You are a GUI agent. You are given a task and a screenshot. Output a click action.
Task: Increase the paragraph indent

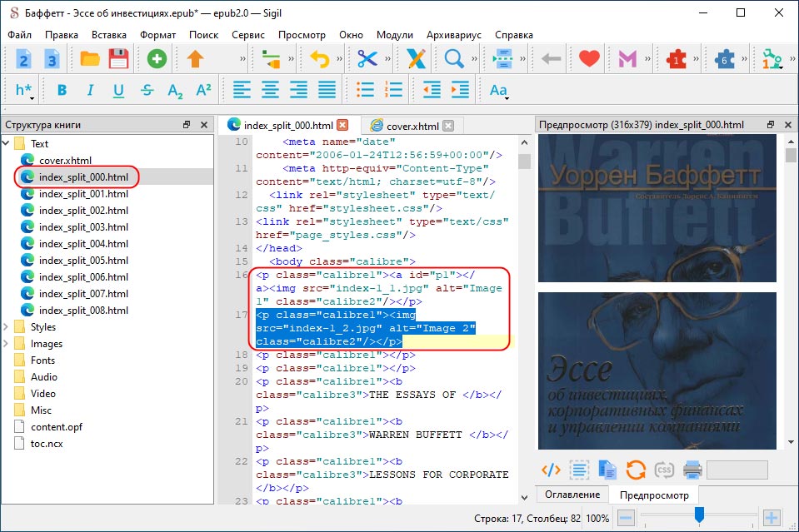coord(460,90)
